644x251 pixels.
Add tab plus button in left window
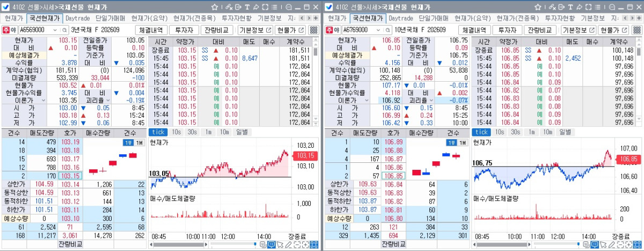click(x=316, y=18)
